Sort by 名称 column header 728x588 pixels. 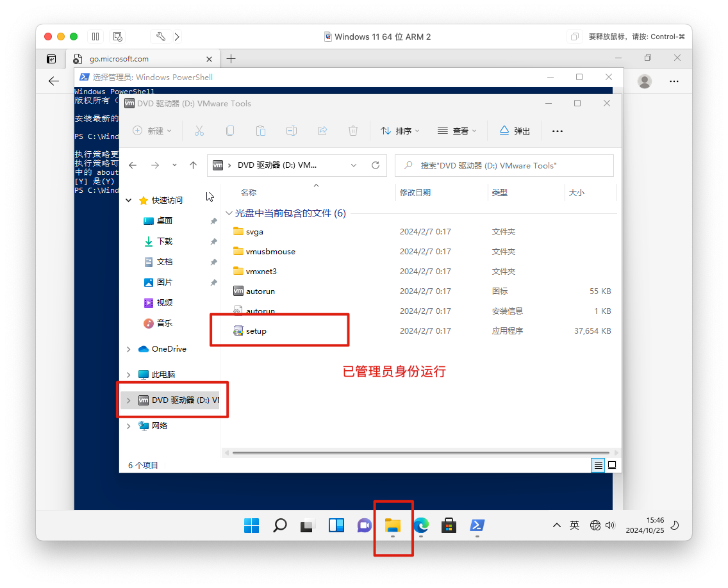click(249, 193)
